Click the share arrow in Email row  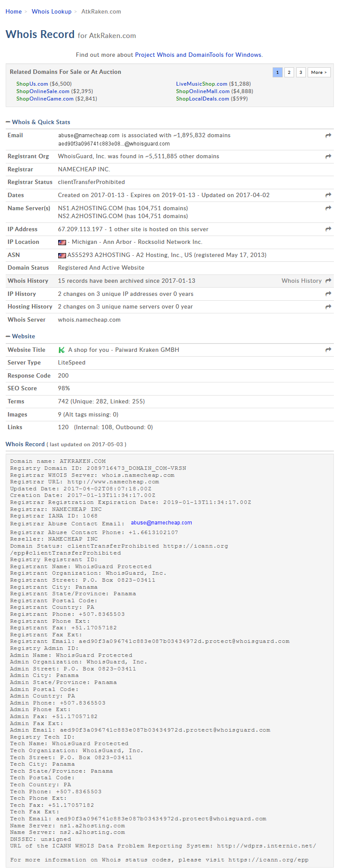click(328, 136)
